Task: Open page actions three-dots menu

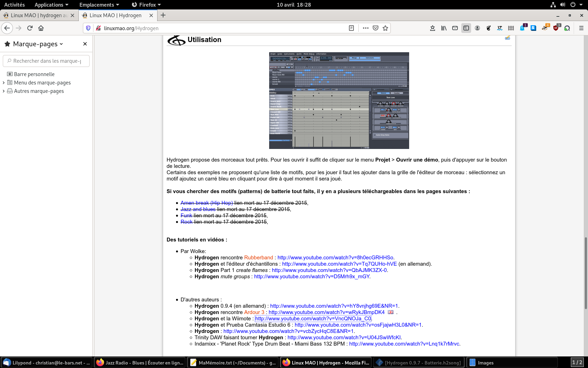Action: tap(366, 28)
